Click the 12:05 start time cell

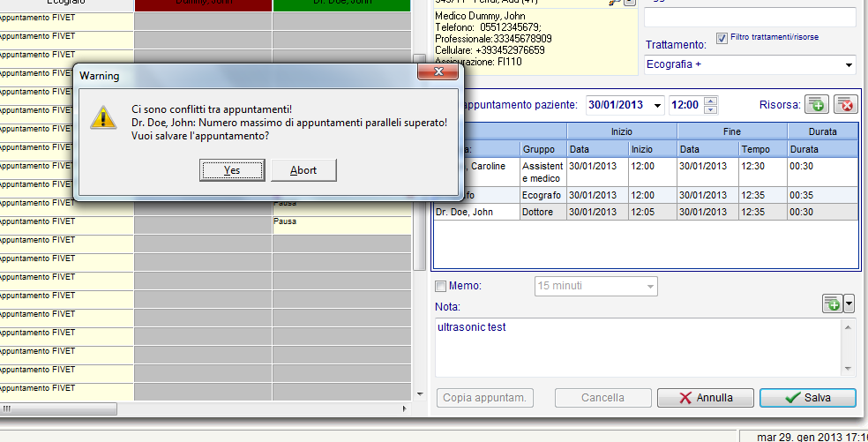[x=652, y=212]
